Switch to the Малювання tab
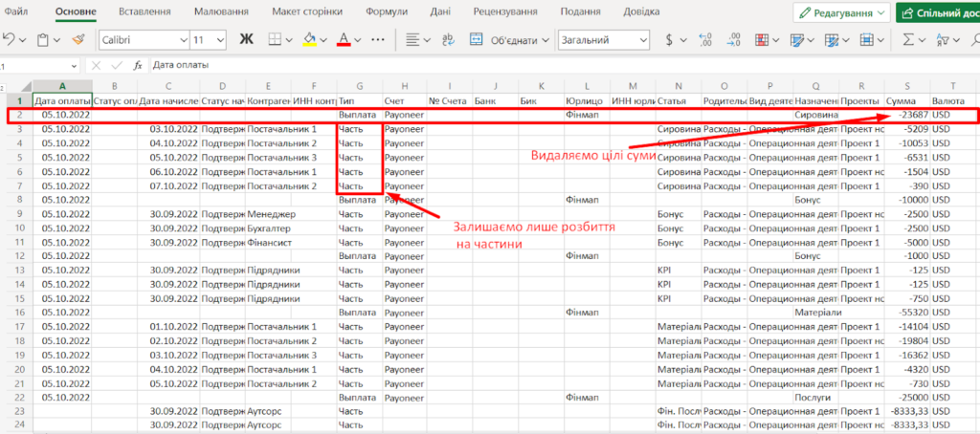 [221, 11]
